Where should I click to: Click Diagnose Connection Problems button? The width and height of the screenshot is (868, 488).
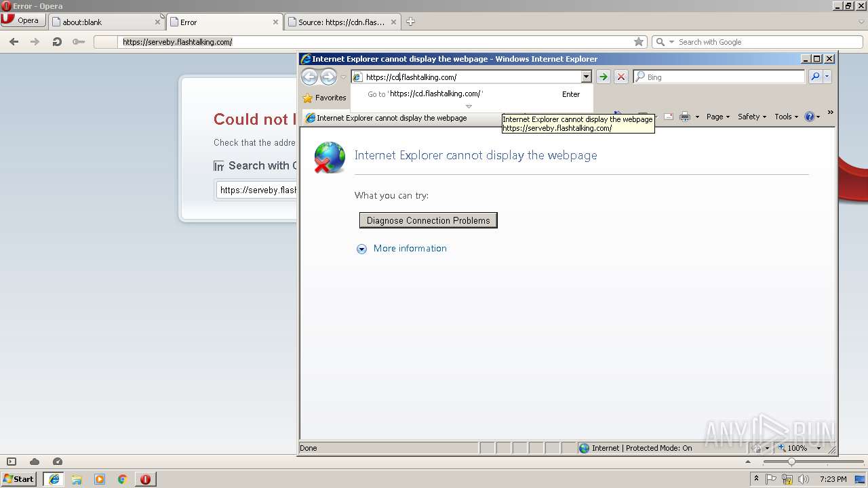pos(429,220)
